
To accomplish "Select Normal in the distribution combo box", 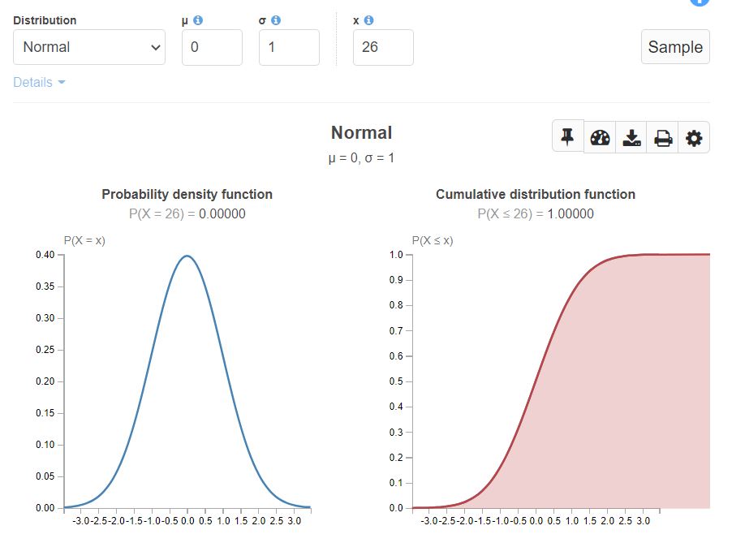I will pos(89,47).
